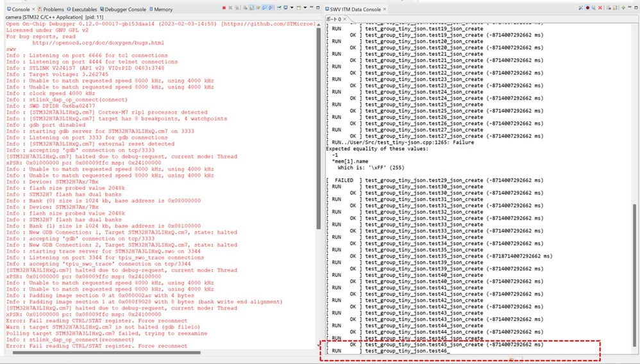Click Display Selected Console icon
640x364 pixels.
point(285,8)
